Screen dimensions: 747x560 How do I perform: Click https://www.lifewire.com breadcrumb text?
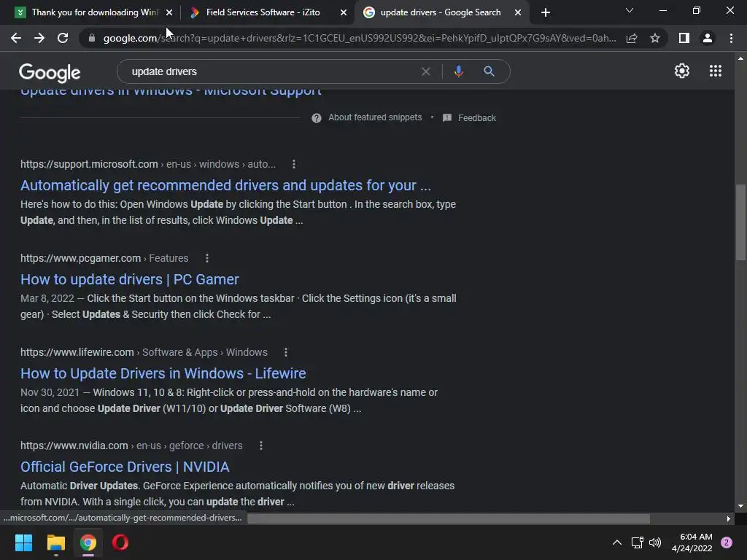click(77, 352)
